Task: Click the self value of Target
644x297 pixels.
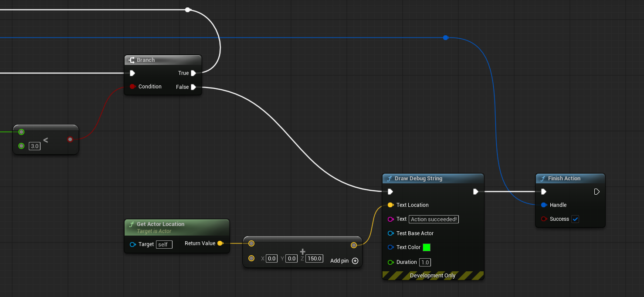Action: click(x=164, y=245)
